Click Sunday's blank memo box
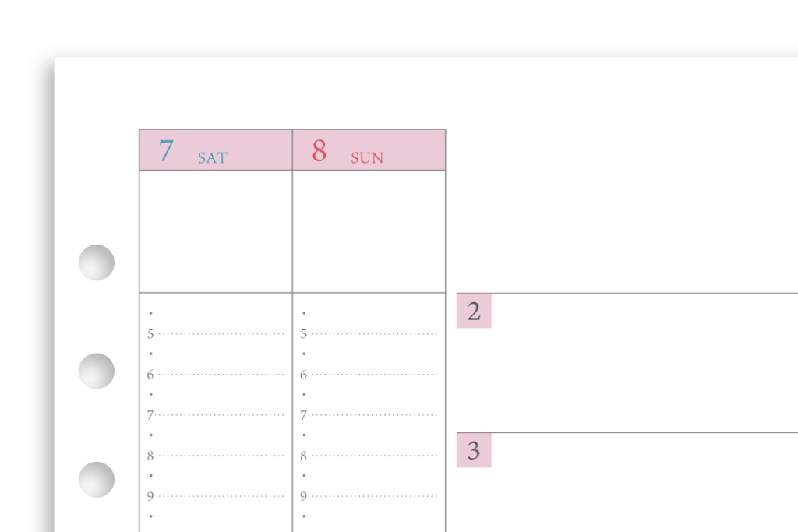The image size is (798, 532). click(369, 231)
